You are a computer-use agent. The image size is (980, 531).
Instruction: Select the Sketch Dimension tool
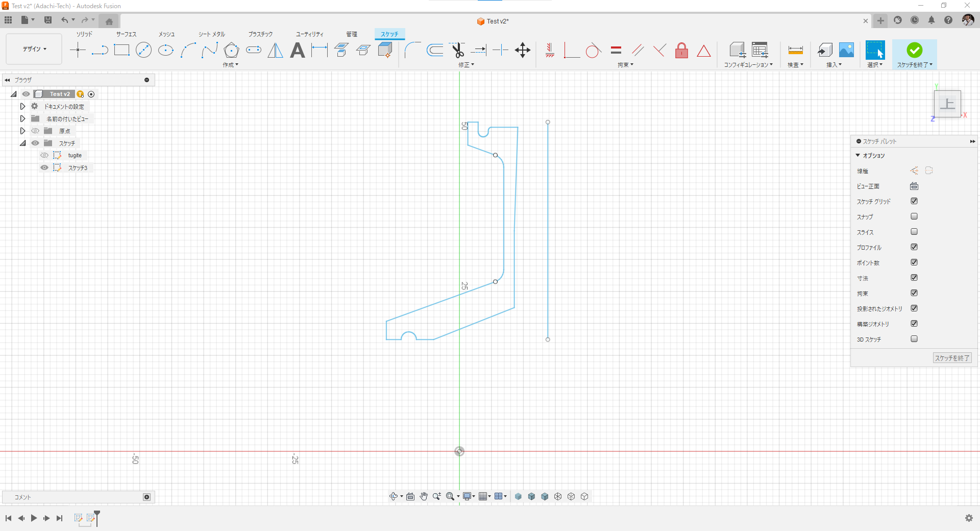[x=320, y=50]
